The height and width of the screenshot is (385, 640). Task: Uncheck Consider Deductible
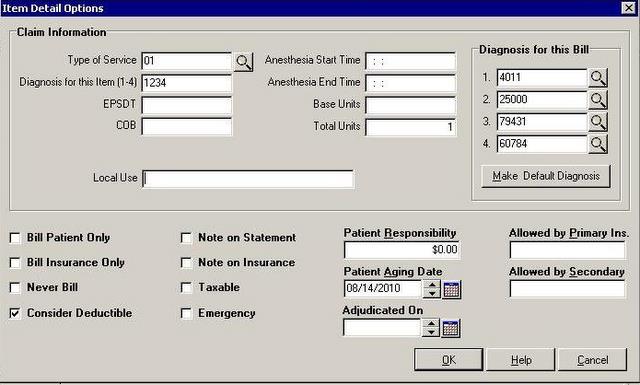[x=15, y=313]
